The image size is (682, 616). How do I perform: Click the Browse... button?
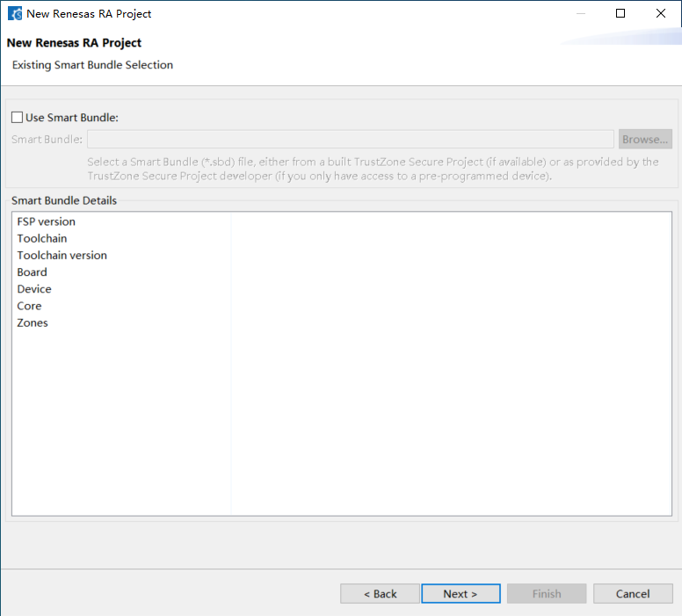click(x=645, y=139)
